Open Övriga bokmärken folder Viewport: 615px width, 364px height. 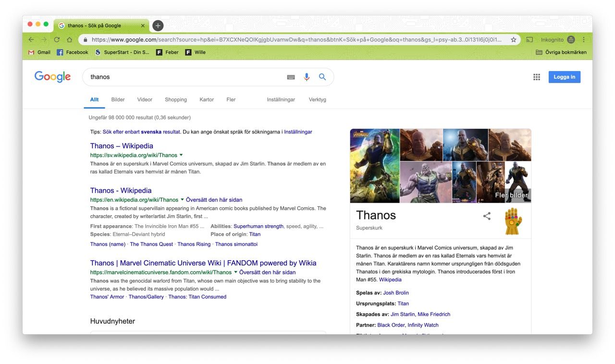click(561, 52)
